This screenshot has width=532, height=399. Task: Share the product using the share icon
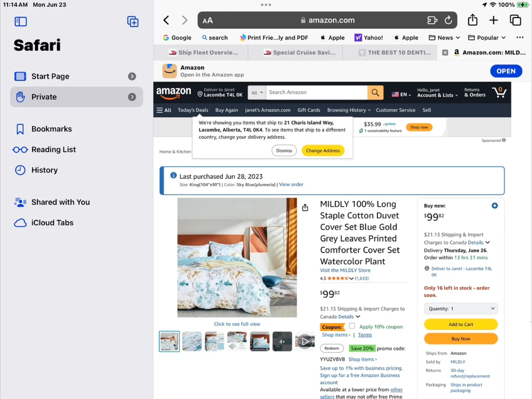point(305,208)
